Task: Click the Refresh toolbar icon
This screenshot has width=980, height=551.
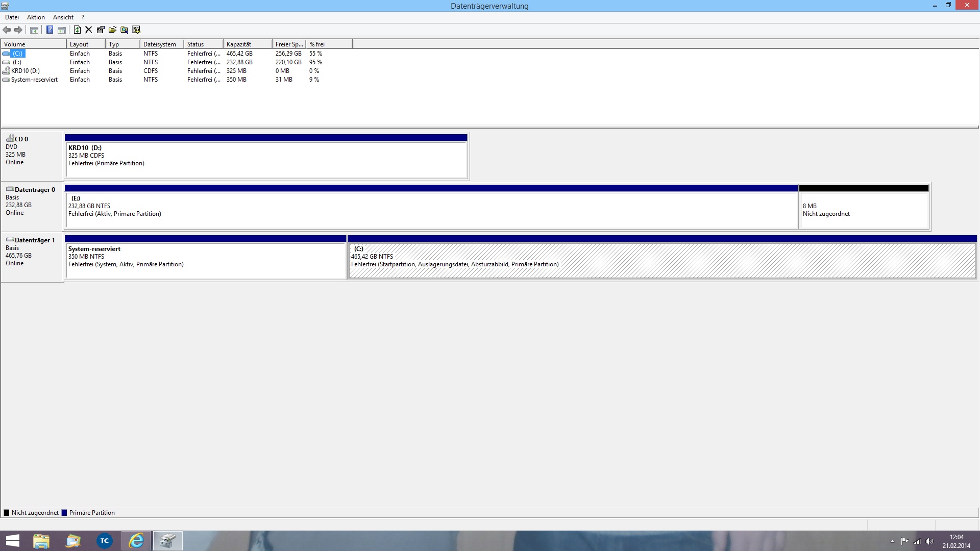Action: (x=77, y=30)
